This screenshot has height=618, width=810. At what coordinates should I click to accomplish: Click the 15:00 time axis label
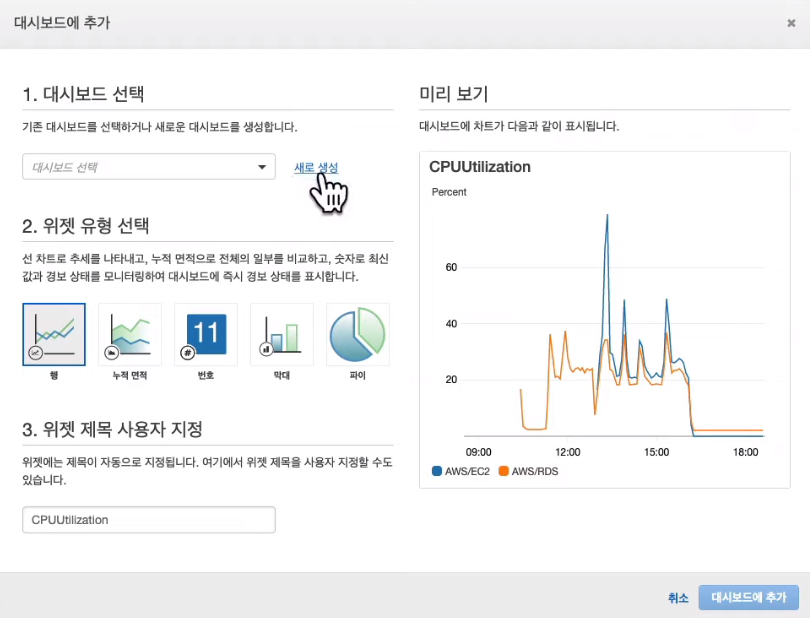point(657,452)
